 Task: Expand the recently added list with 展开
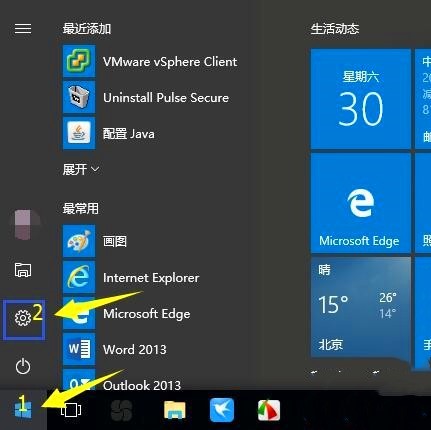81,169
